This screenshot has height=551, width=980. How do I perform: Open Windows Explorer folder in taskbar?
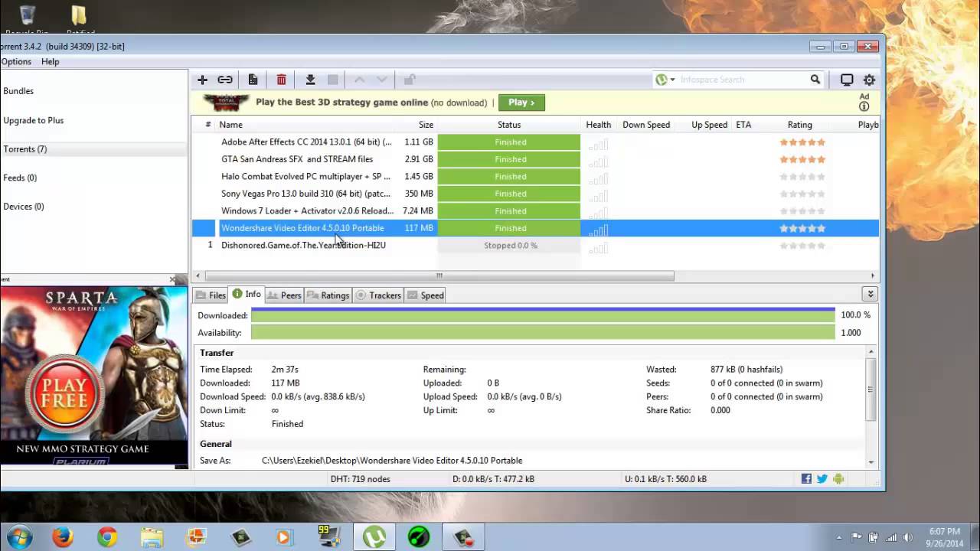(152, 537)
